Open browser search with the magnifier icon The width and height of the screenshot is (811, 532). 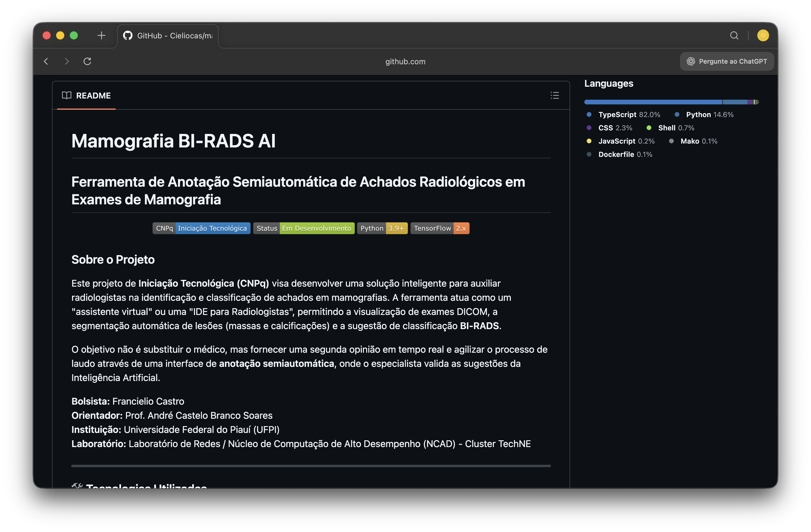click(x=734, y=35)
